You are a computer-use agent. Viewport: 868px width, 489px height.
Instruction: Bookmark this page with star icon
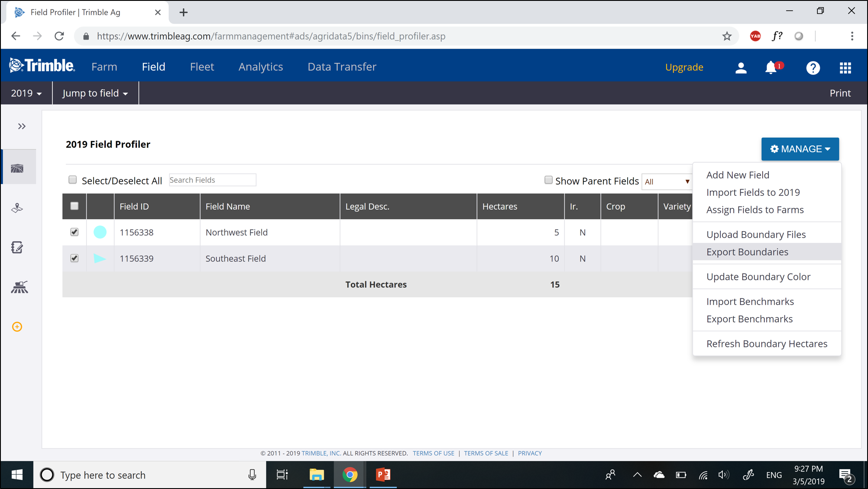pos(727,36)
